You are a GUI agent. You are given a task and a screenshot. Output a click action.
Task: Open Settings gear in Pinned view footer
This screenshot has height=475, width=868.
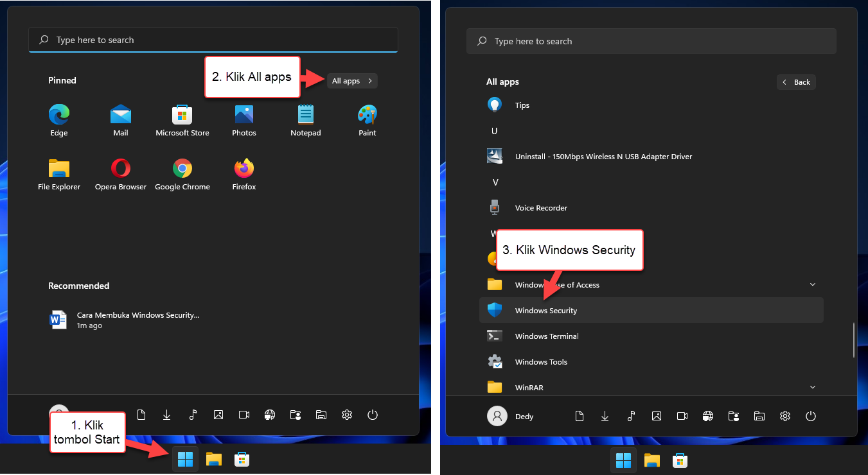click(x=347, y=415)
